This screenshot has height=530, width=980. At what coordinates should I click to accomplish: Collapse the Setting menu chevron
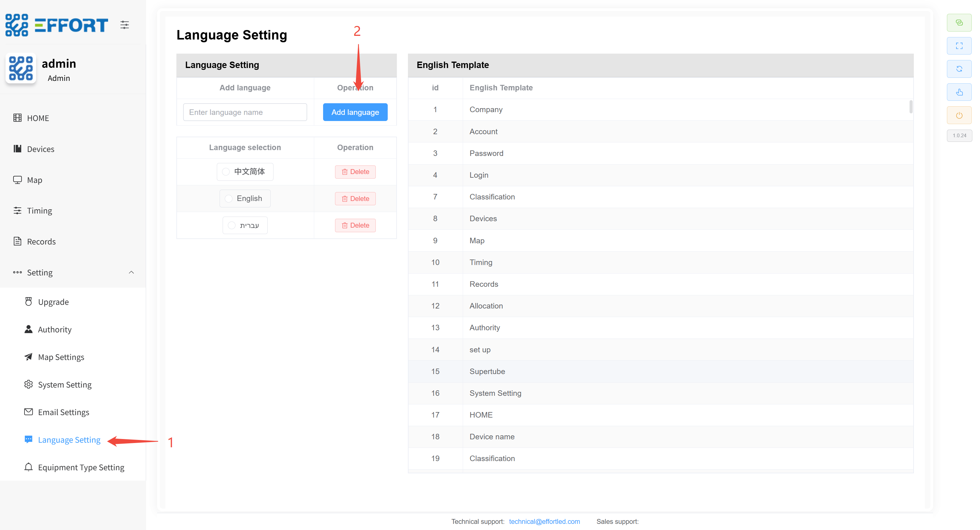point(131,272)
